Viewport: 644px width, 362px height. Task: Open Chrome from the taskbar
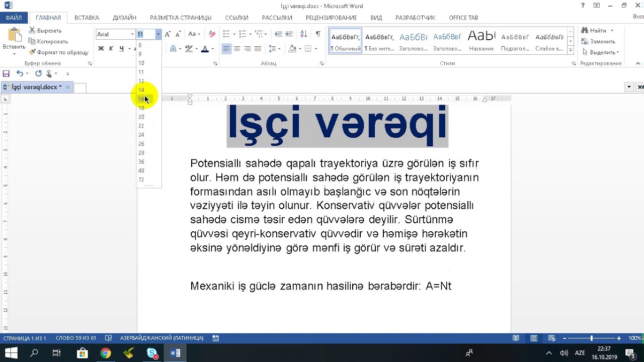(105, 353)
